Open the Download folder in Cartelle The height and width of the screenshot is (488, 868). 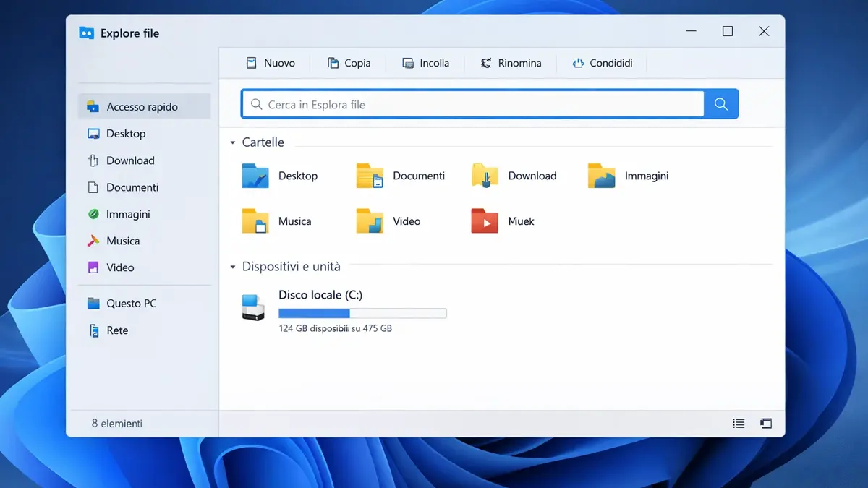click(x=485, y=176)
